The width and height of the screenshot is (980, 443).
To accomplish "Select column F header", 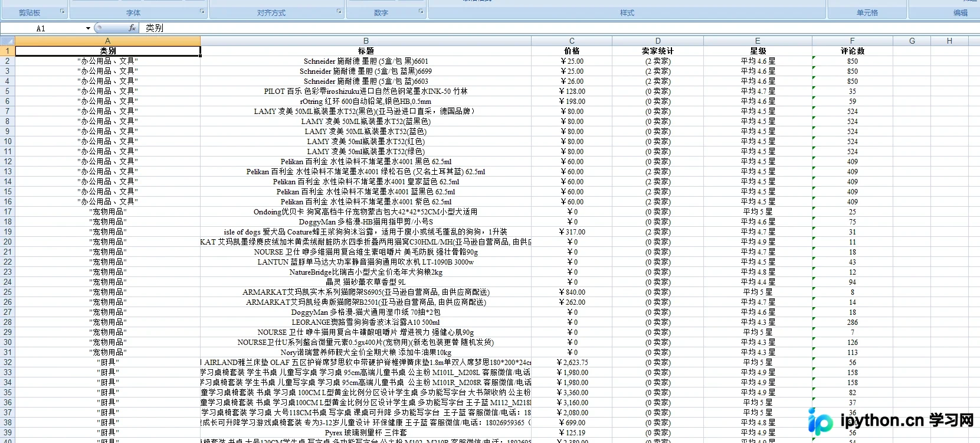I will (853, 41).
